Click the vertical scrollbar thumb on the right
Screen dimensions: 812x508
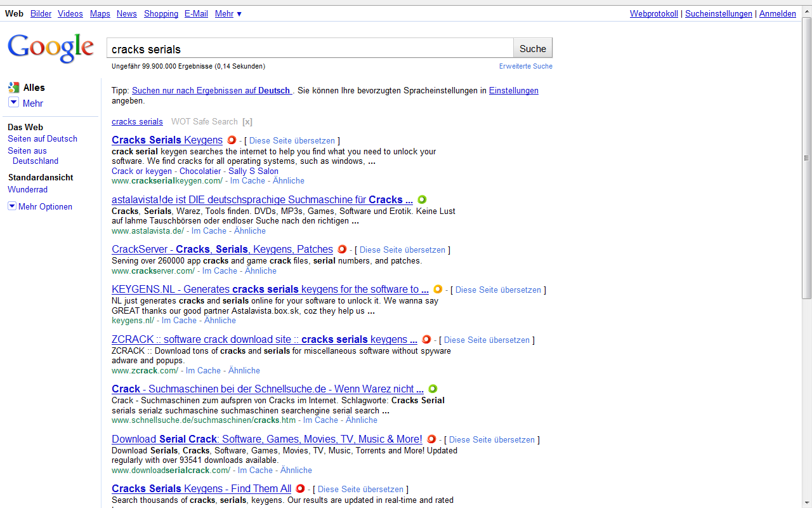[806, 159]
